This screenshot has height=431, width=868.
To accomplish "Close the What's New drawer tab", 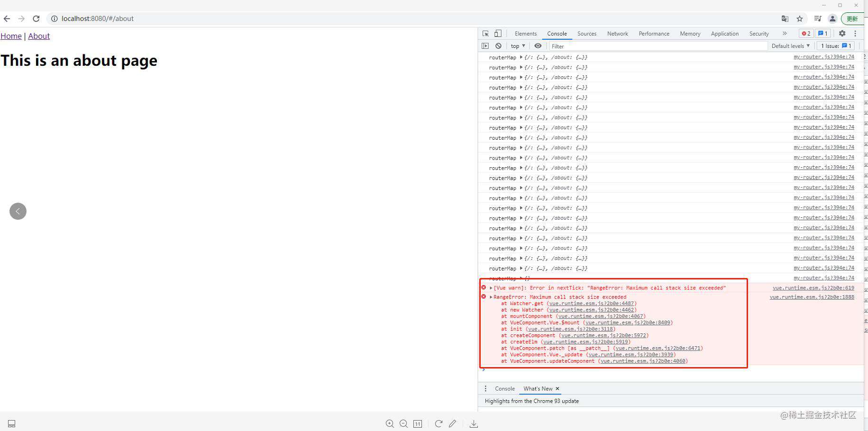I will pos(557,388).
